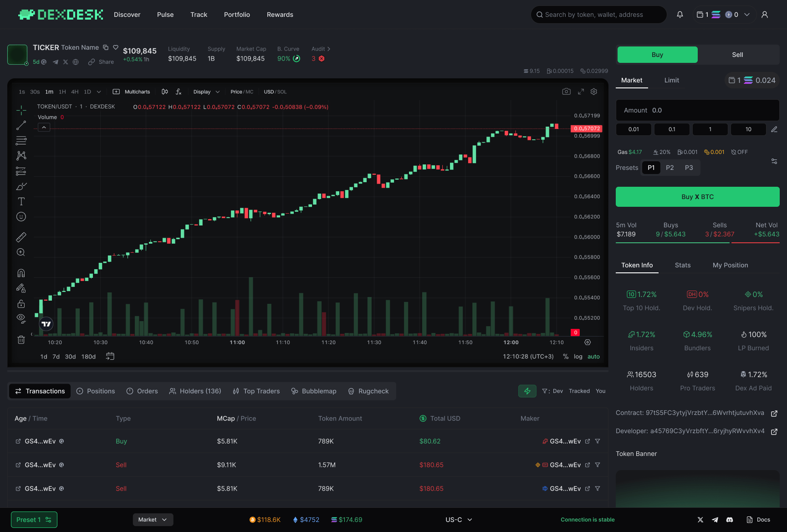787x532 pixels.
Task: Open the Limit order tab
Action: point(671,80)
